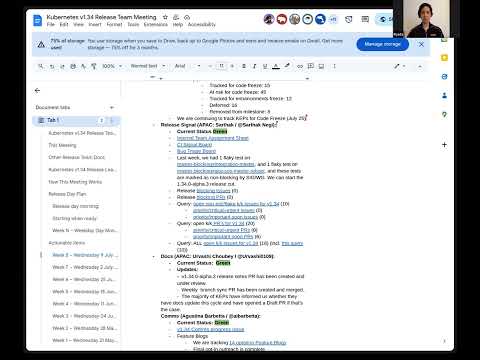Open the Edit menu
Viewport: 480px width, 360px height.
point(64,25)
